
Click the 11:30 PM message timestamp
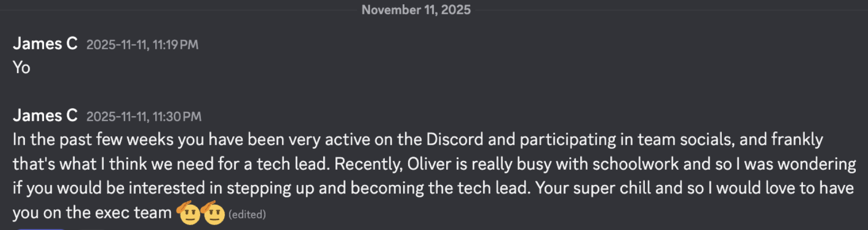(144, 117)
